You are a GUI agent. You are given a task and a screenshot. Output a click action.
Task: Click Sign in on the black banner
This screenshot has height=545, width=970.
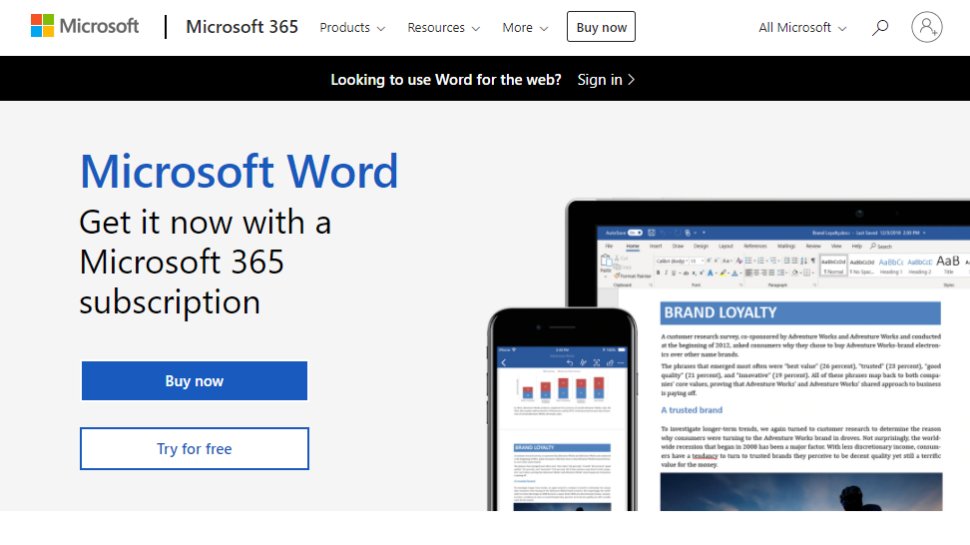click(x=606, y=80)
